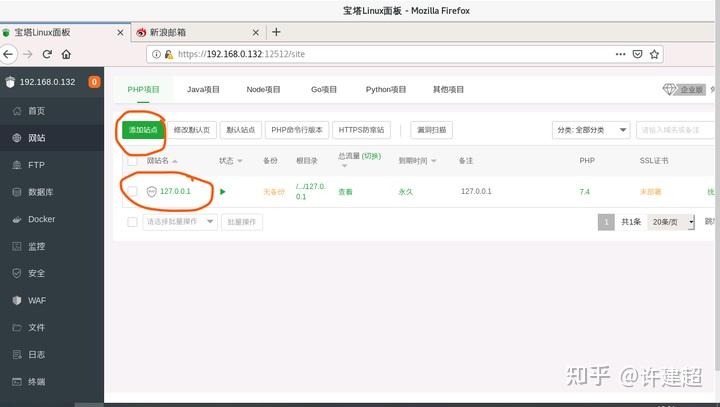Viewport: 720px width, 407px height.
Task: Save page to Pocket icon
Action: 637,54
